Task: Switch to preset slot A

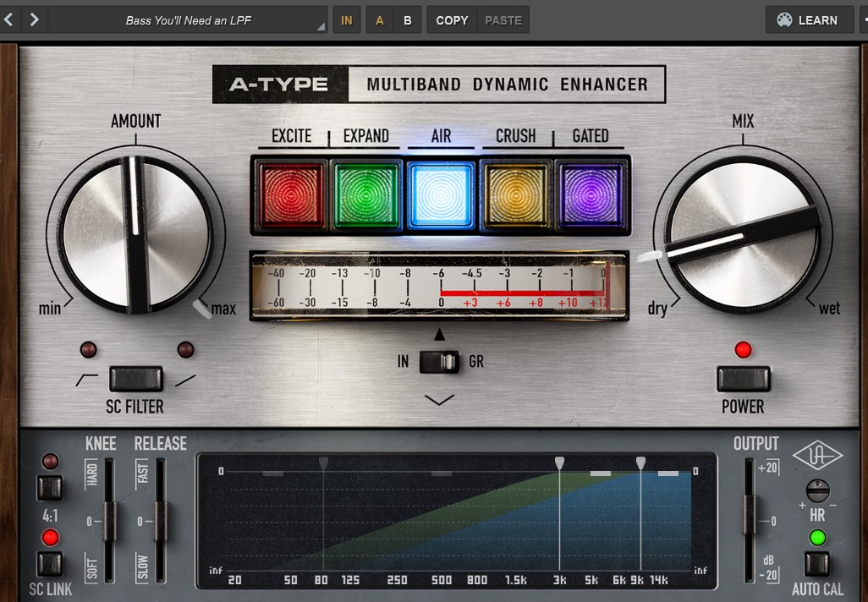Action: 379,20
